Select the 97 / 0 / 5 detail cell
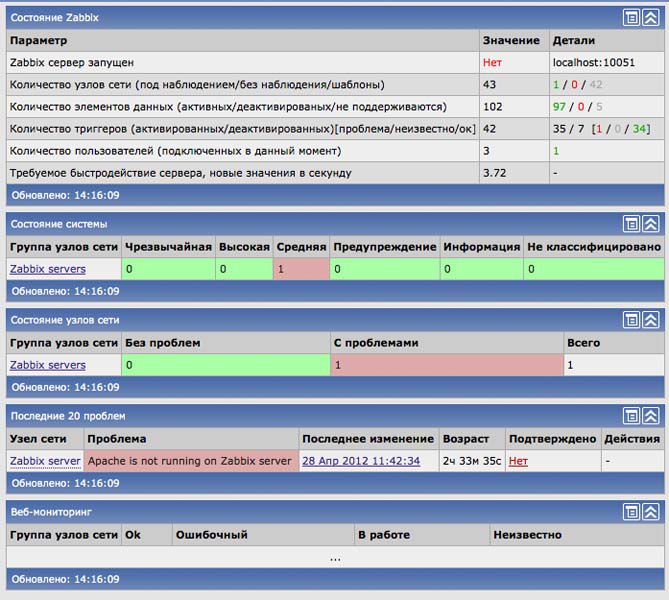Image resolution: width=669 pixels, height=600 pixels. coord(606,107)
